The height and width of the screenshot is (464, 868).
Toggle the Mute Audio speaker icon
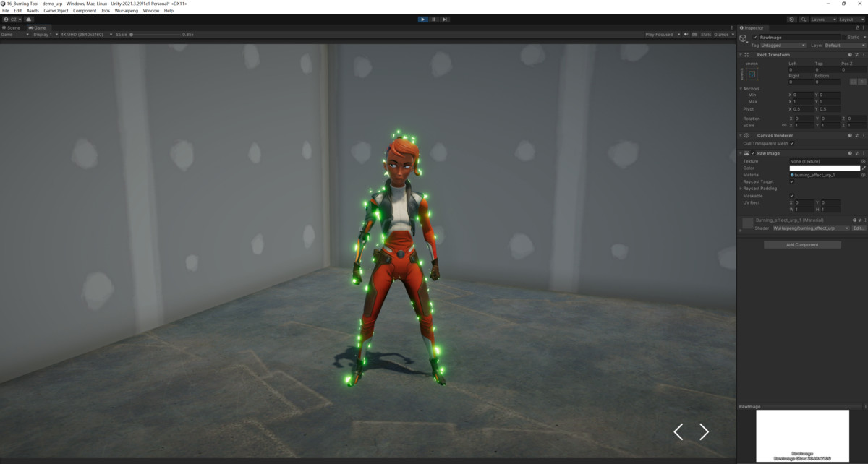[684, 34]
